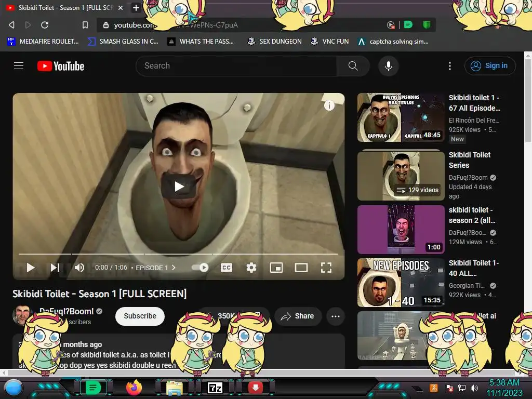Screen dimensions: 532x399
Task: Open more actions ellipsis below video
Action: [x=336, y=316]
